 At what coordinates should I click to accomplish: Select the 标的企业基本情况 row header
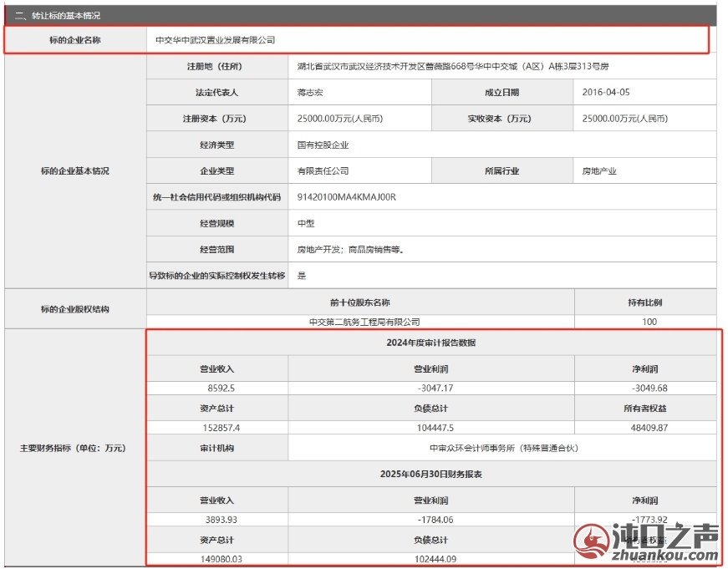[x=74, y=170]
